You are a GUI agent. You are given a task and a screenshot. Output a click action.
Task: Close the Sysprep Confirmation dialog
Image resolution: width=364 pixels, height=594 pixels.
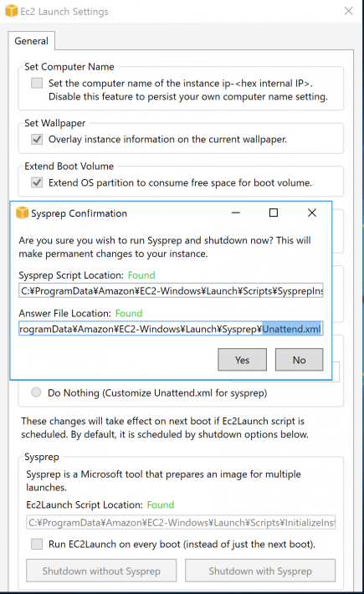[x=312, y=213]
